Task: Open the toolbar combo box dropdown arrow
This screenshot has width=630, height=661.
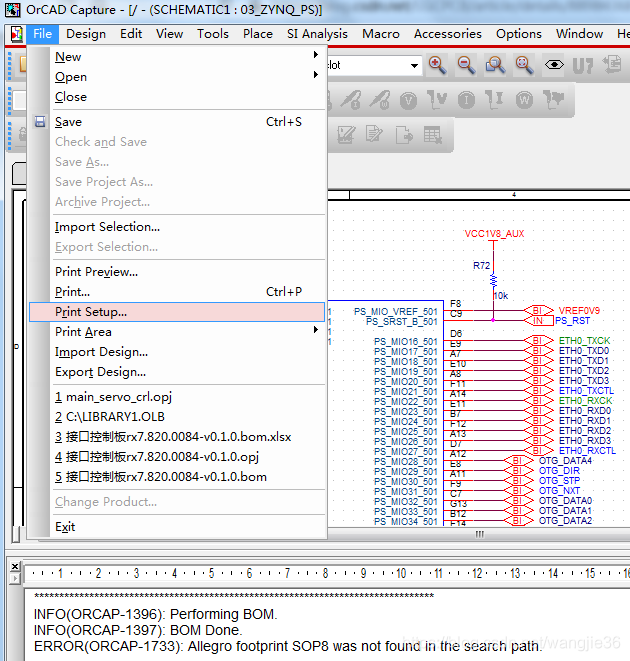Action: tap(415, 65)
